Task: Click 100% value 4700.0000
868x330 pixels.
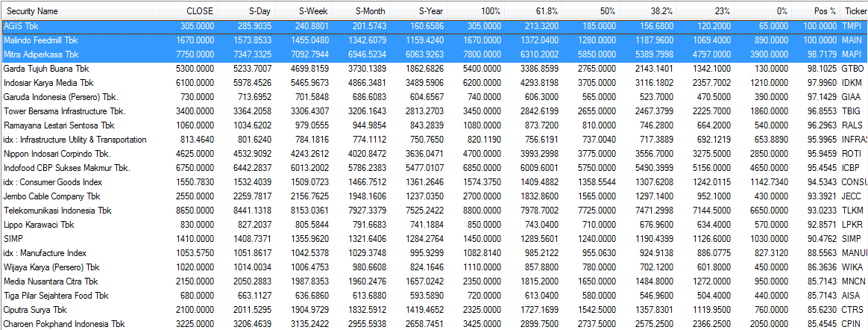Action: pyautogui.click(x=482, y=154)
